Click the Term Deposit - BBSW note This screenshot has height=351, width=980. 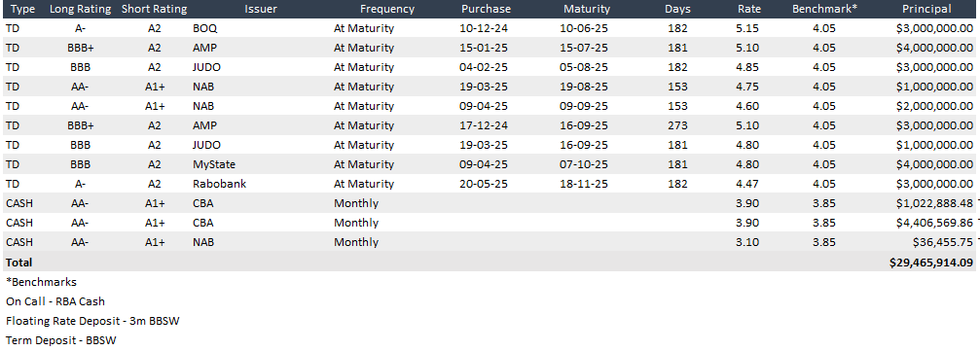point(61,340)
